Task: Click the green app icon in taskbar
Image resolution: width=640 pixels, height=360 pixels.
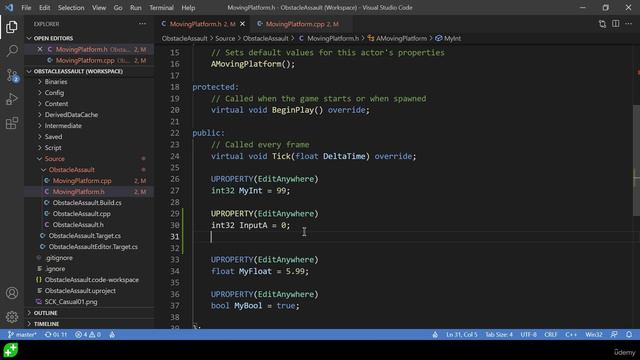Action: click(x=11, y=350)
